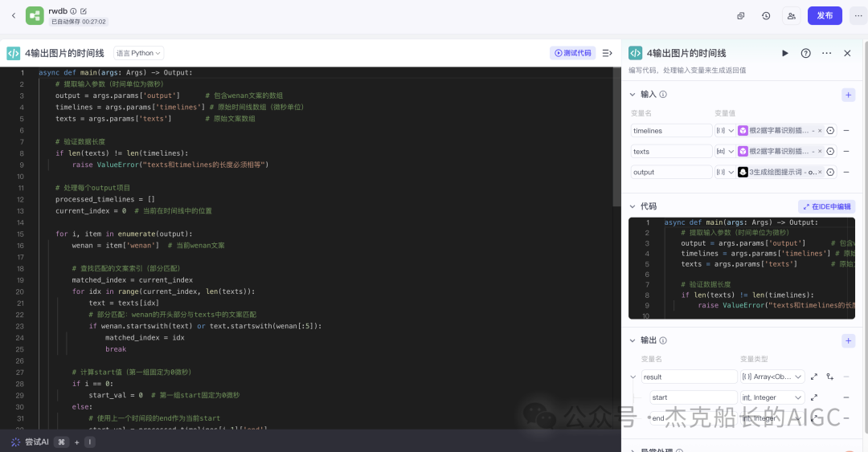Collapse the 代码 section
This screenshot has height=452, width=868.
click(x=633, y=206)
